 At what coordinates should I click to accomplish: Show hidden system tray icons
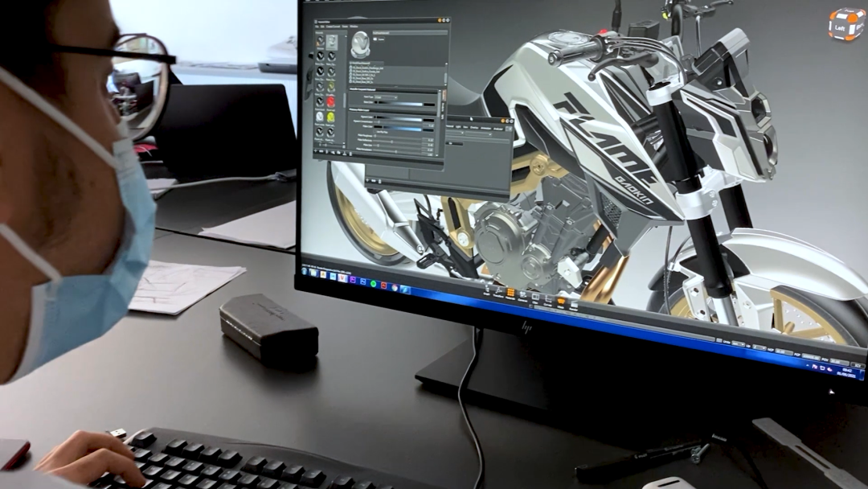[x=808, y=365]
